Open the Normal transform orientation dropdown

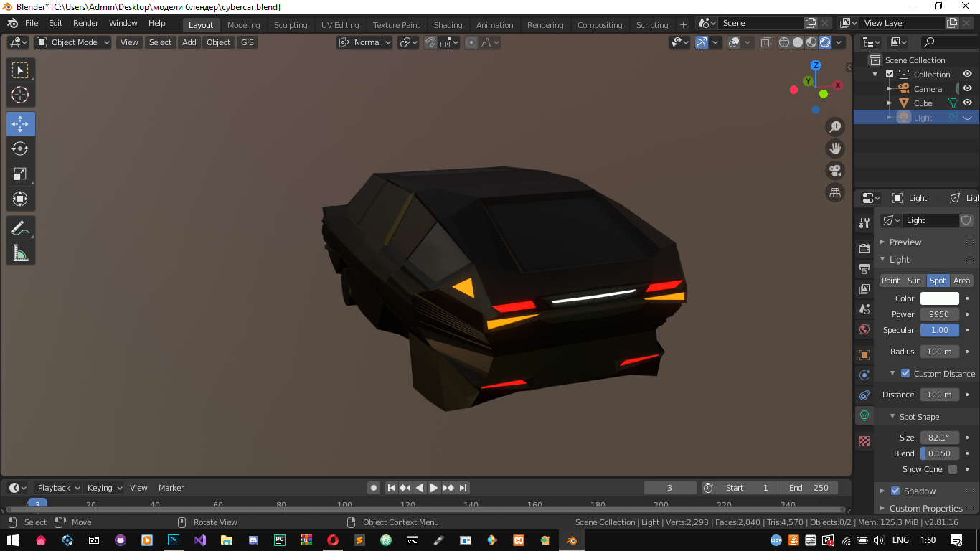click(366, 42)
